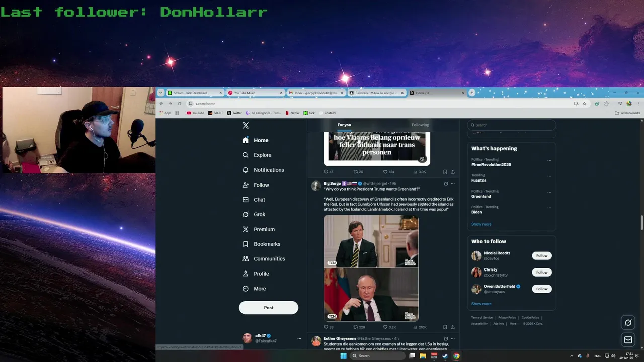Viewport: 644px width, 362px height.
Task: Repost the Big Serge post
Action: click(x=359, y=327)
